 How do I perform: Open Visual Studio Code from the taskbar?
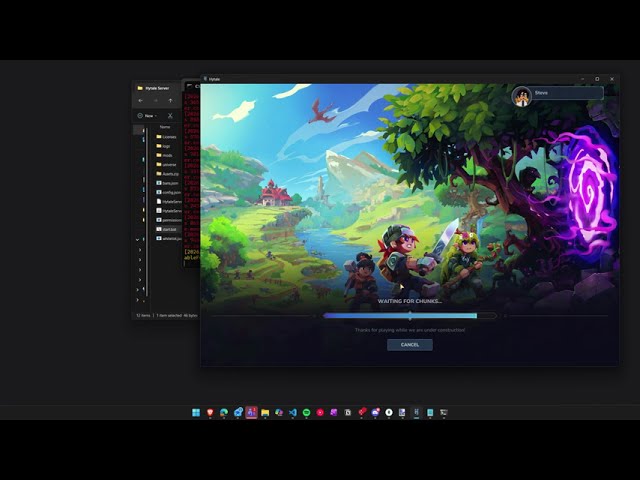[293, 413]
